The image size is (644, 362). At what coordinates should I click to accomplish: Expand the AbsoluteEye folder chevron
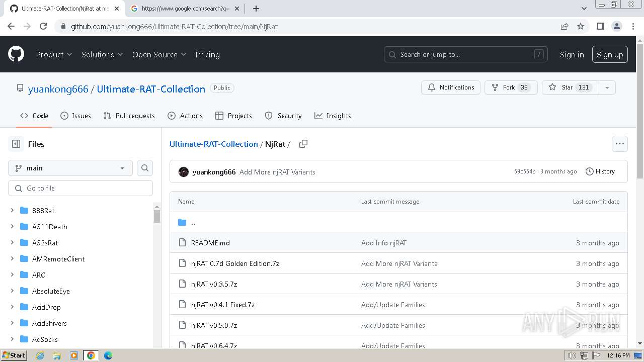tap(12, 291)
